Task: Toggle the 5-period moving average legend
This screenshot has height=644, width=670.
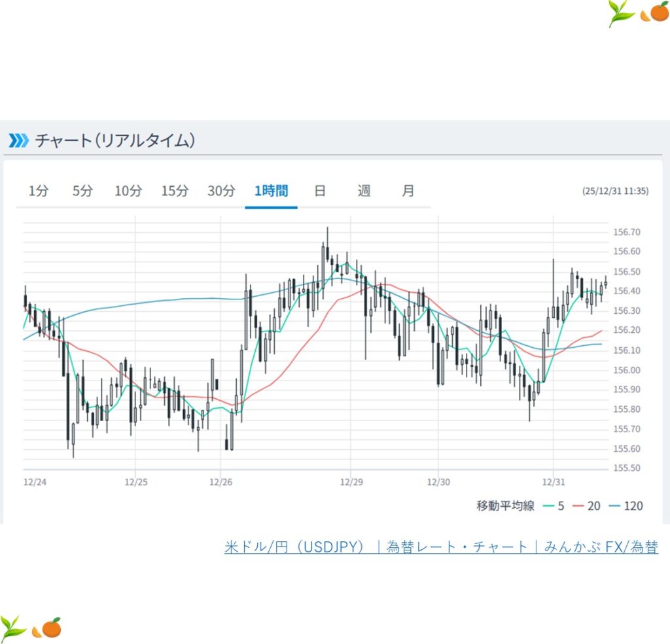Action: tap(555, 505)
